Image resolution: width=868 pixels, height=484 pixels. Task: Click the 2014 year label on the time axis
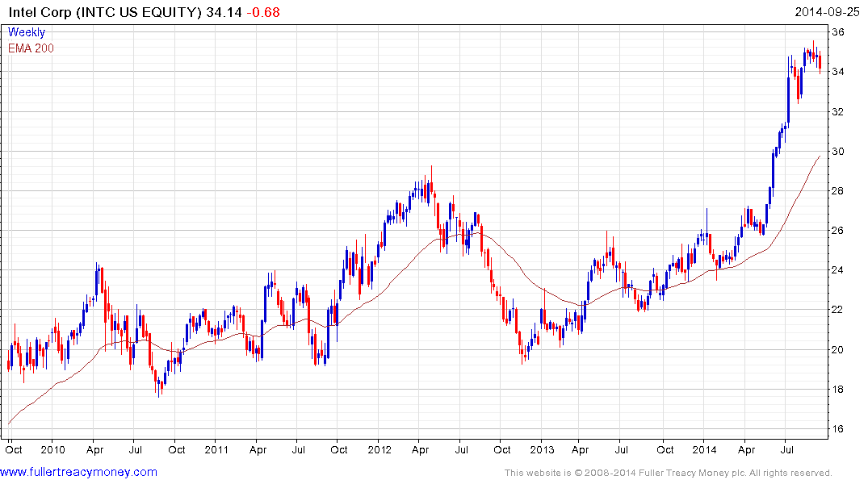[705, 449]
